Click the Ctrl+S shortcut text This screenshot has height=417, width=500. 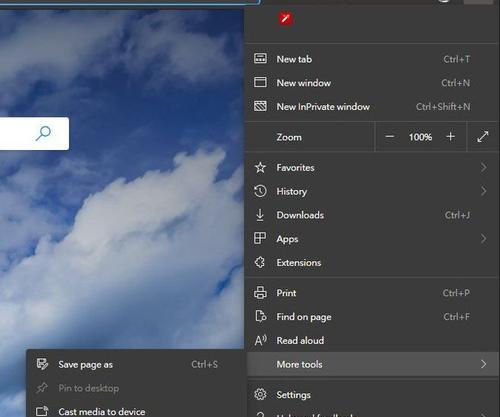(x=204, y=364)
